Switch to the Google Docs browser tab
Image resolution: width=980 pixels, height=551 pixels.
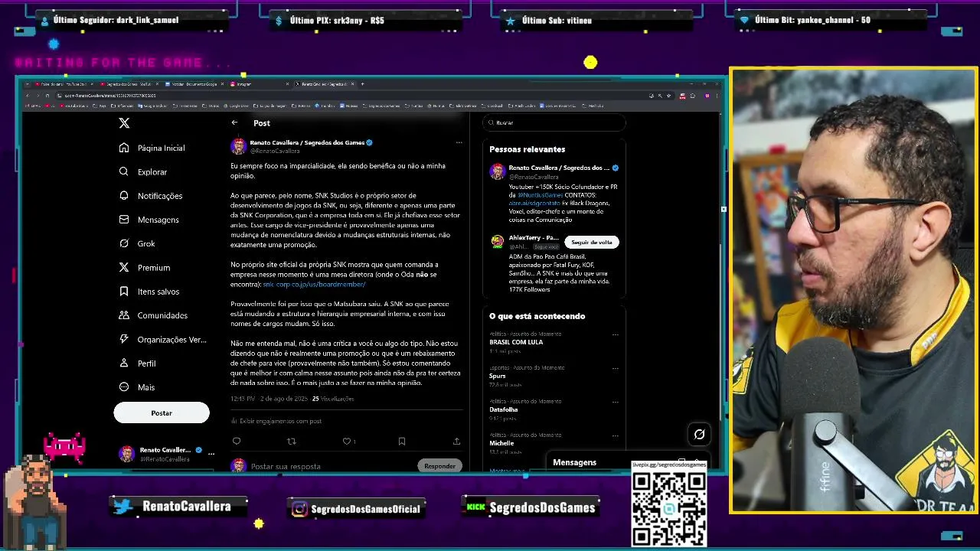[x=194, y=83]
